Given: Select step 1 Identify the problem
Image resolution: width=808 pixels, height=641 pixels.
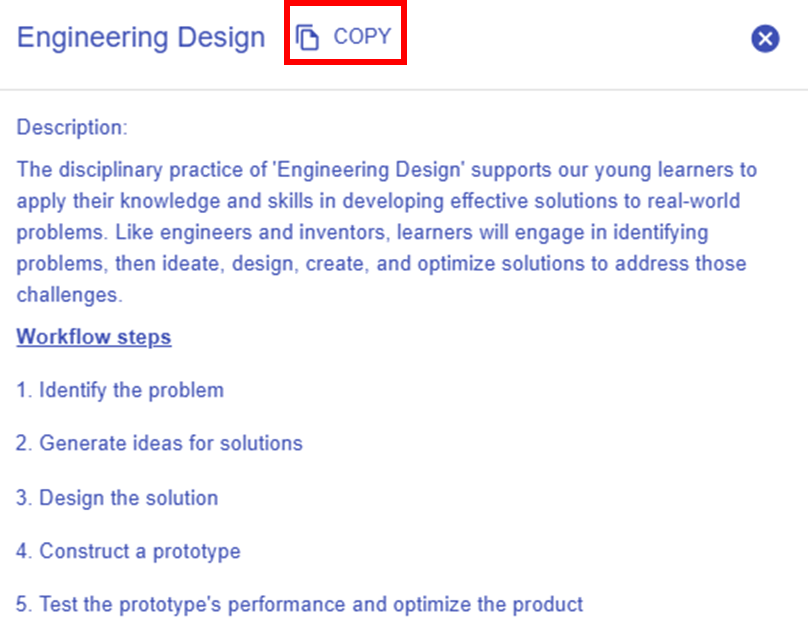Looking at the screenshot, I should (120, 390).
